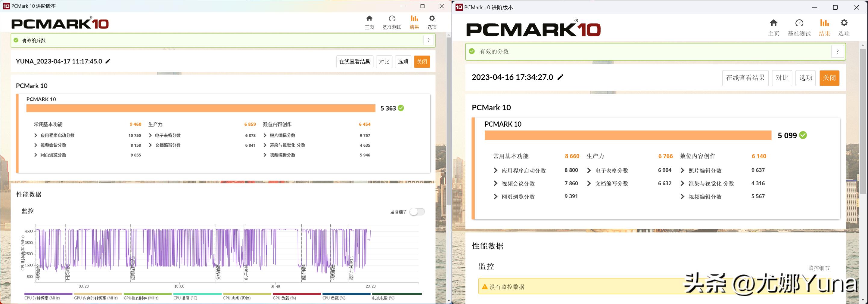868x304 pixels.
Task: Click the pencil edit icon beside YUNA_2023-04-17 result name
Action: (107, 61)
